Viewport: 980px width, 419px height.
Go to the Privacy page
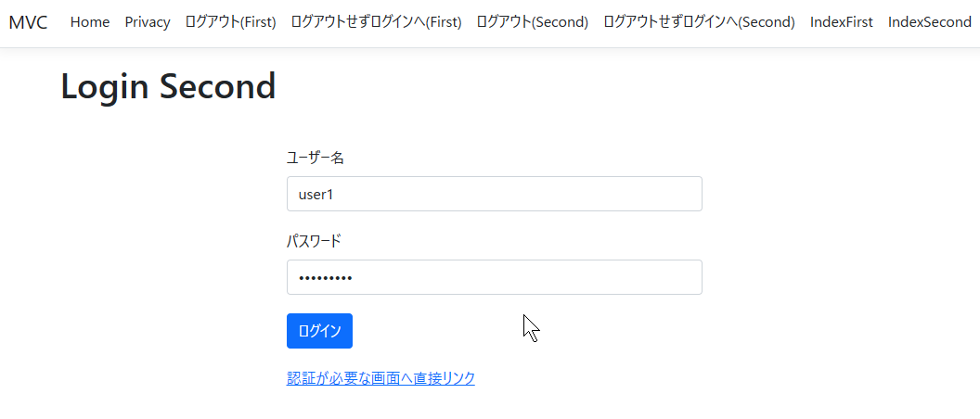148,22
